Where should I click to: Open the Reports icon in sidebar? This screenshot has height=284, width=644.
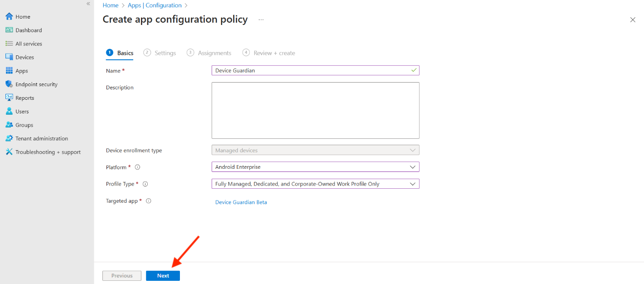pyautogui.click(x=9, y=98)
